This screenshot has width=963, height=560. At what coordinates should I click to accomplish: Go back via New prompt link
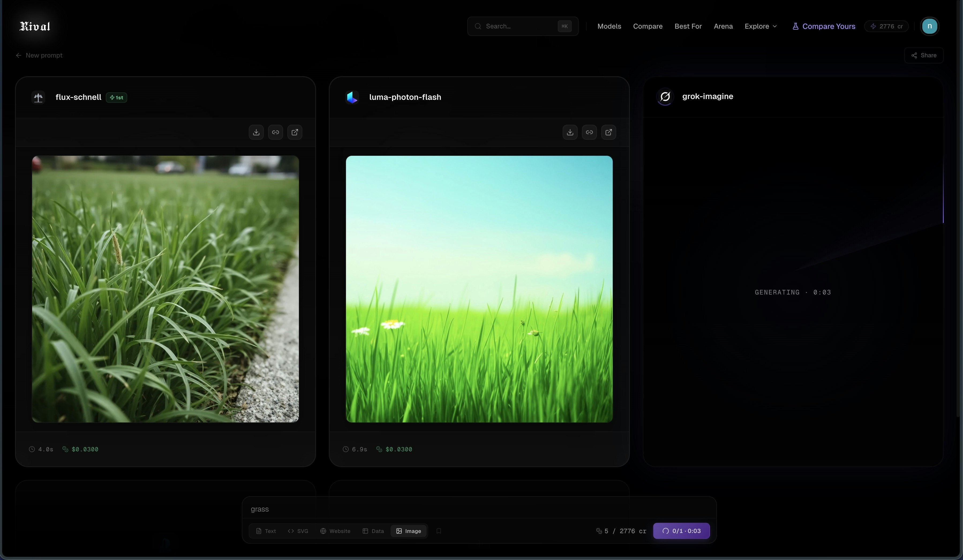click(x=39, y=55)
